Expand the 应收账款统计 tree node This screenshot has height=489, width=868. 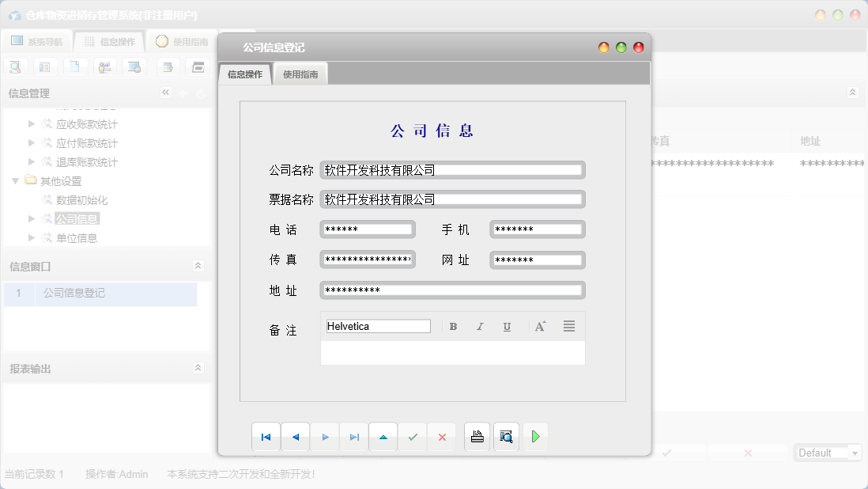point(32,124)
